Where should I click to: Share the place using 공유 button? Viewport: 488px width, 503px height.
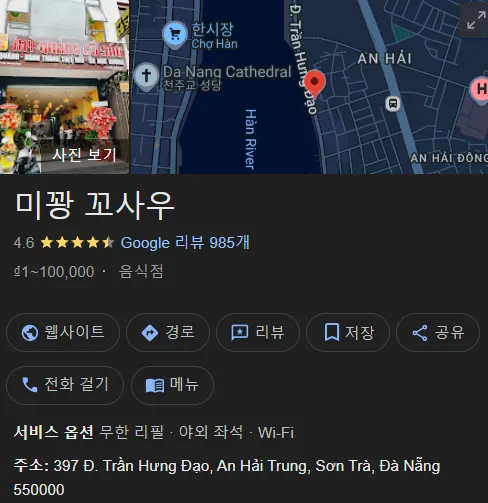pyautogui.click(x=438, y=332)
